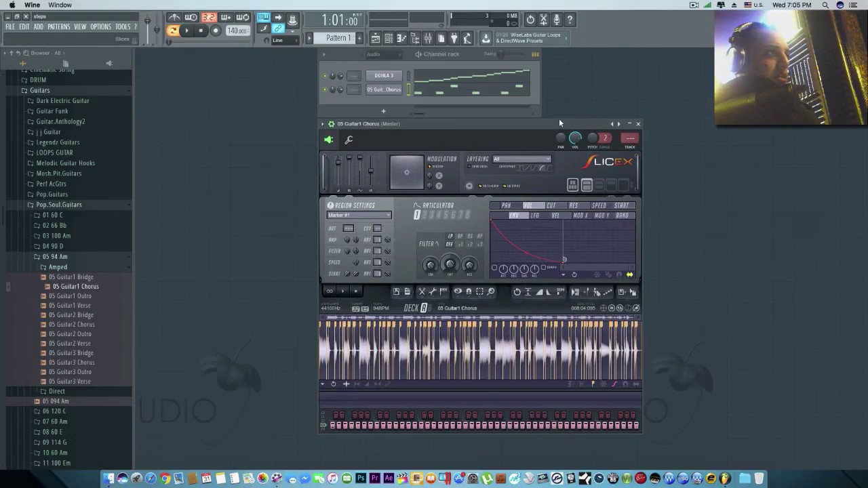868x488 pixels.
Task: Toggle the metronome icon
Action: click(174, 18)
